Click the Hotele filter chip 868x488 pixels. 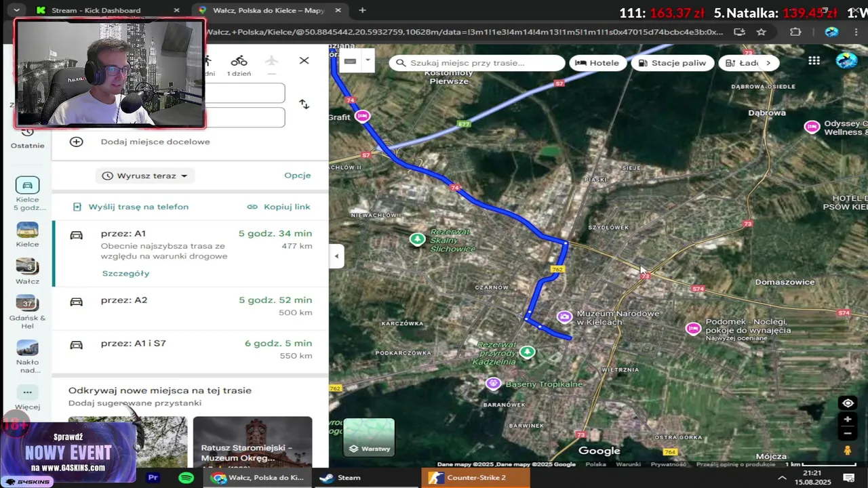(x=597, y=63)
